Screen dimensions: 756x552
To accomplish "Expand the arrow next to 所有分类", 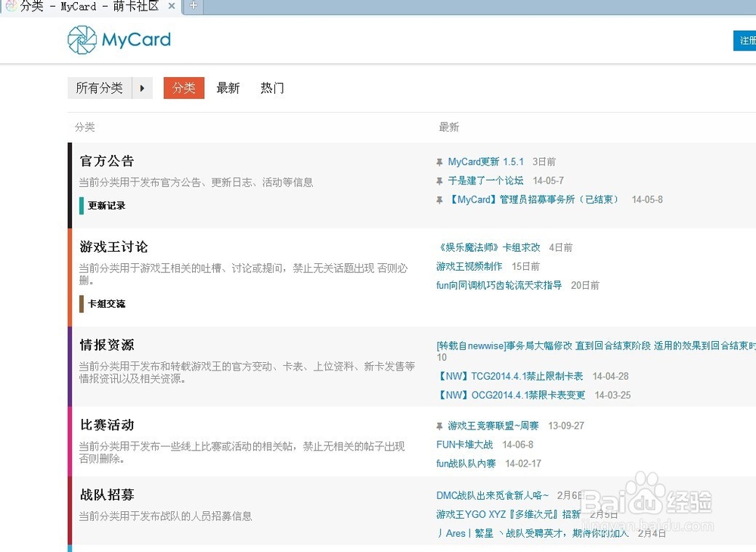I will click(142, 88).
